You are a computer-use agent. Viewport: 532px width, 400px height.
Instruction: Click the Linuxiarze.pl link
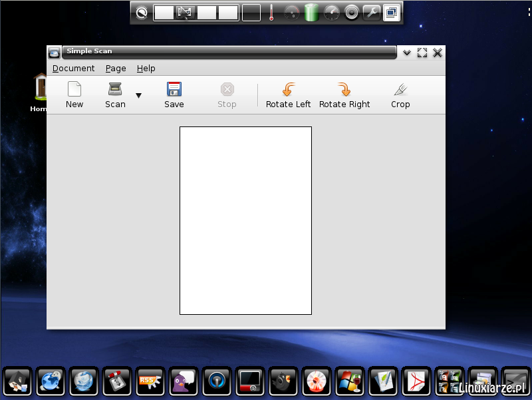pyautogui.click(x=493, y=388)
